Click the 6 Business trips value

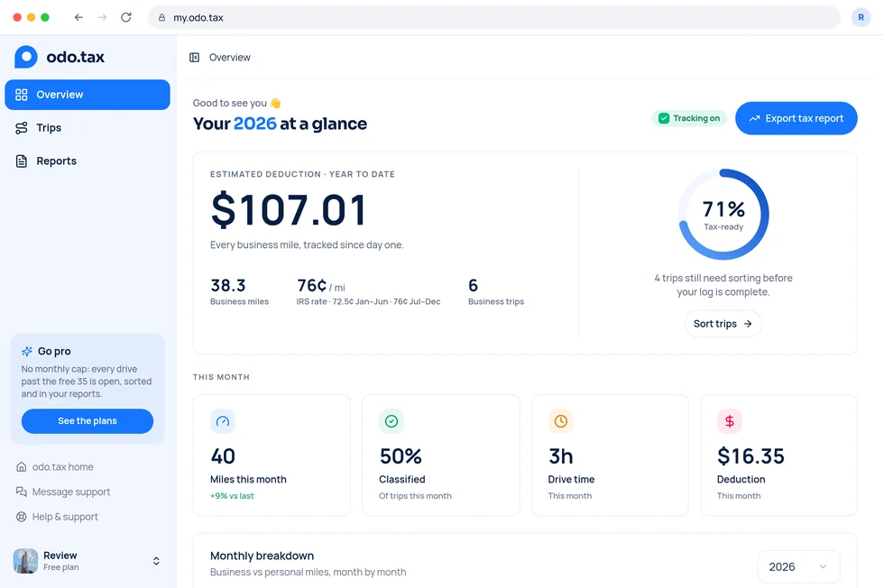coord(473,285)
